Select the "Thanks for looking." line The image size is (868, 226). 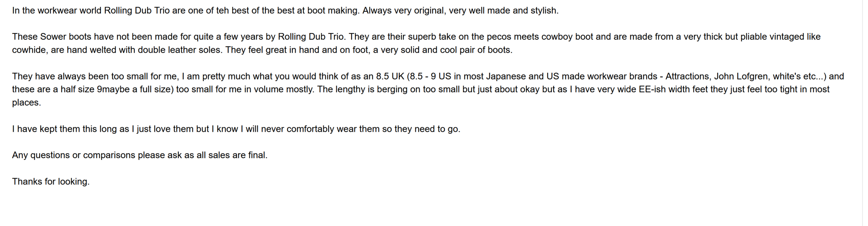51,182
